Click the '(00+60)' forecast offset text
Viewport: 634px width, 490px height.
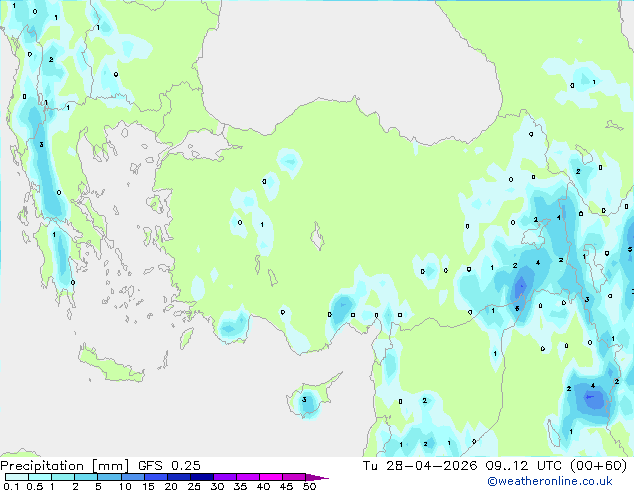(x=598, y=466)
